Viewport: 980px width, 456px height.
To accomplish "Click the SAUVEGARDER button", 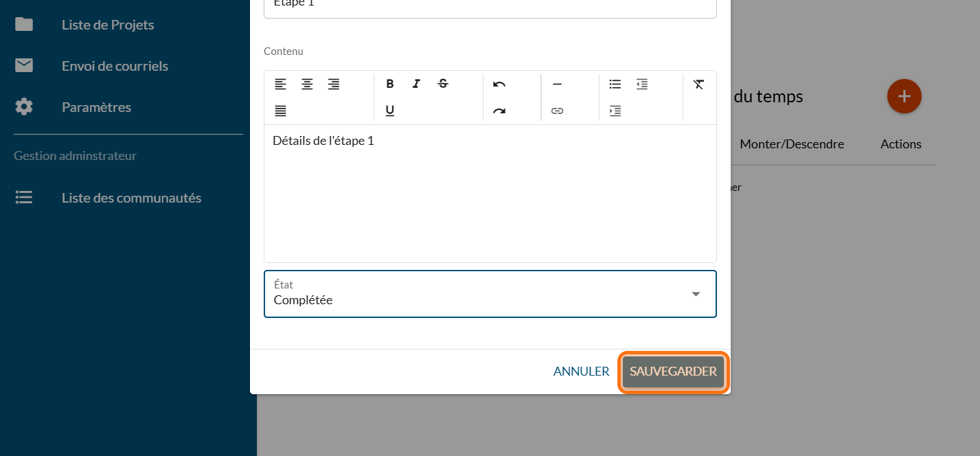I will (673, 372).
